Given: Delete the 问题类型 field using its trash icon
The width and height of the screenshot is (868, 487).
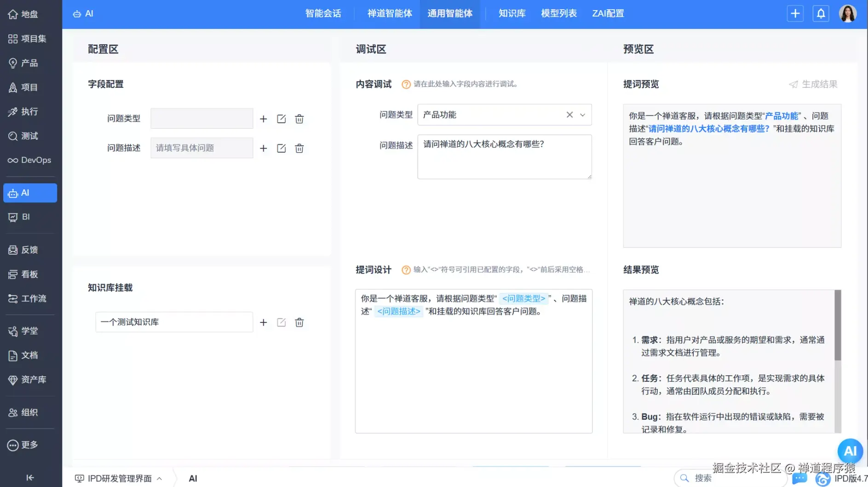Looking at the screenshot, I should tap(299, 118).
